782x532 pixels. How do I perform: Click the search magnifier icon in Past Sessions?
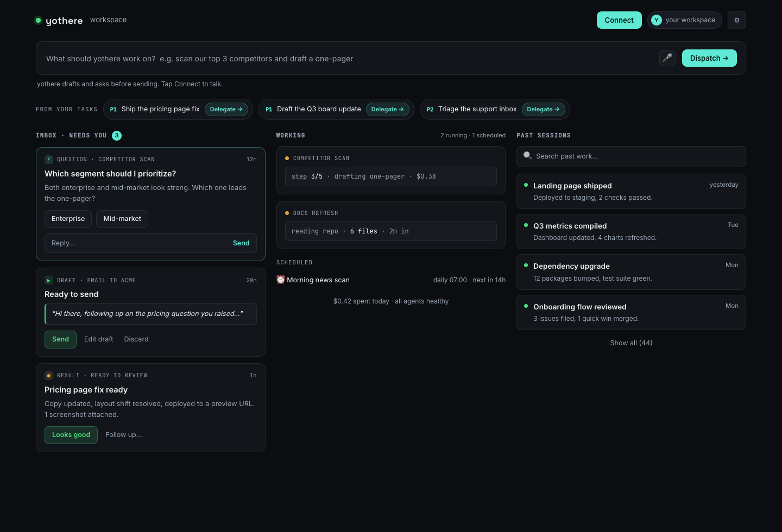pyautogui.click(x=527, y=156)
